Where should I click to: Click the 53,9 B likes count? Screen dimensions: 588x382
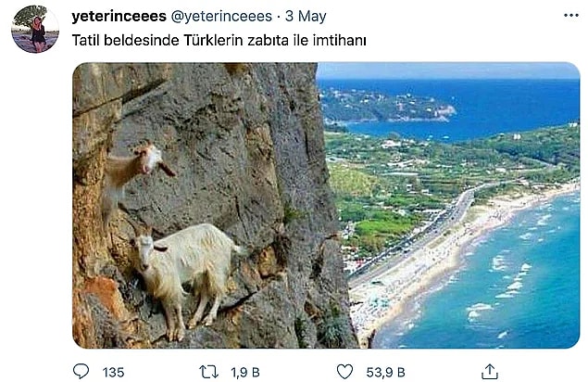pos(385,372)
